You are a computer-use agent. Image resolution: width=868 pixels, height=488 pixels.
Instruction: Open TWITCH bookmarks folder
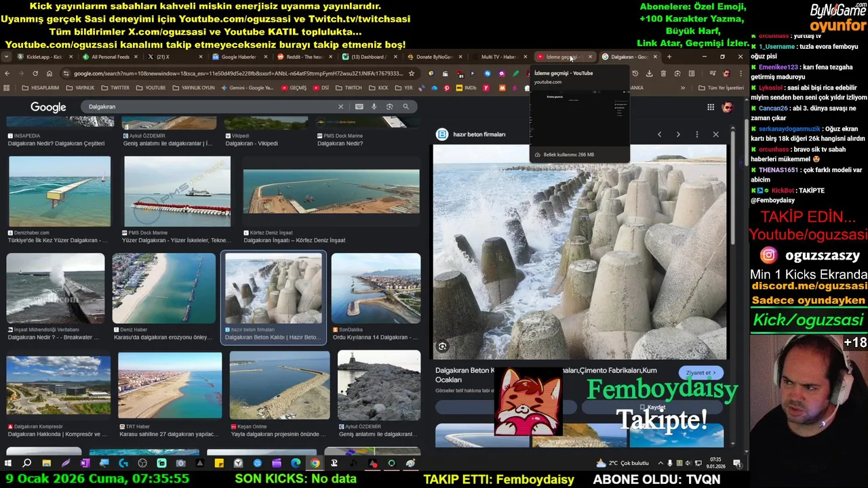pos(349,87)
